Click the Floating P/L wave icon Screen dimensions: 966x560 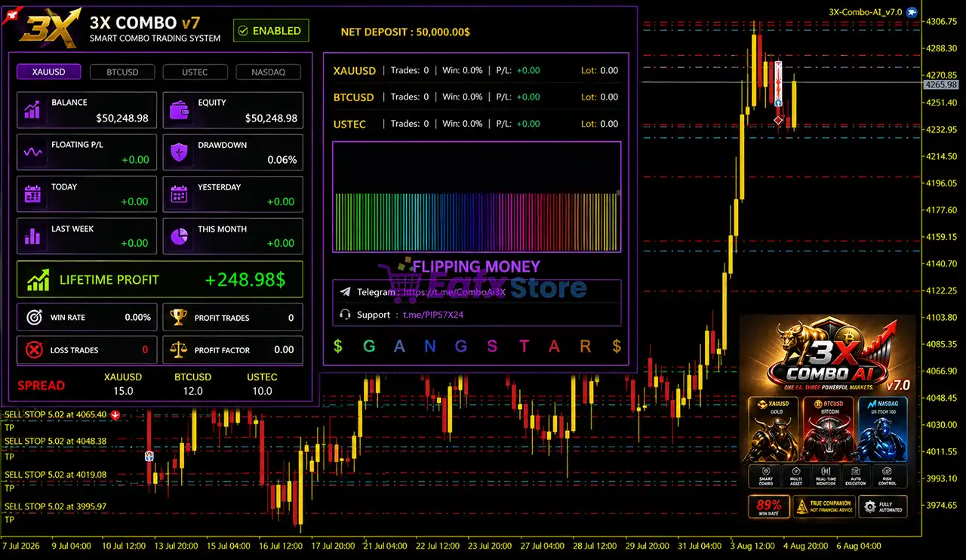pos(32,152)
